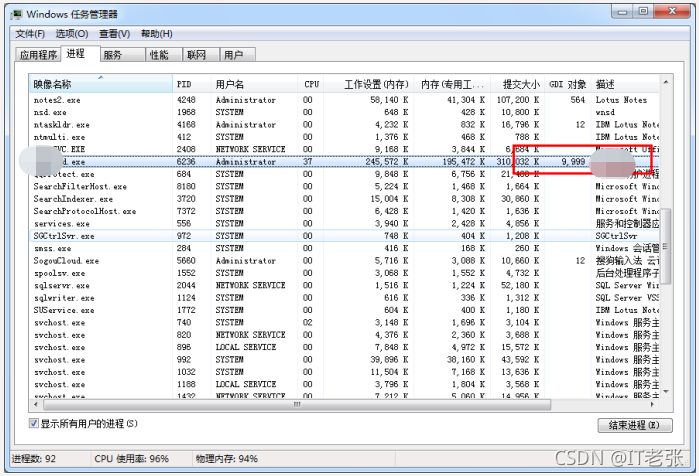The image size is (699, 476).
Task: Select the nsd.exe process
Action: click(345, 112)
